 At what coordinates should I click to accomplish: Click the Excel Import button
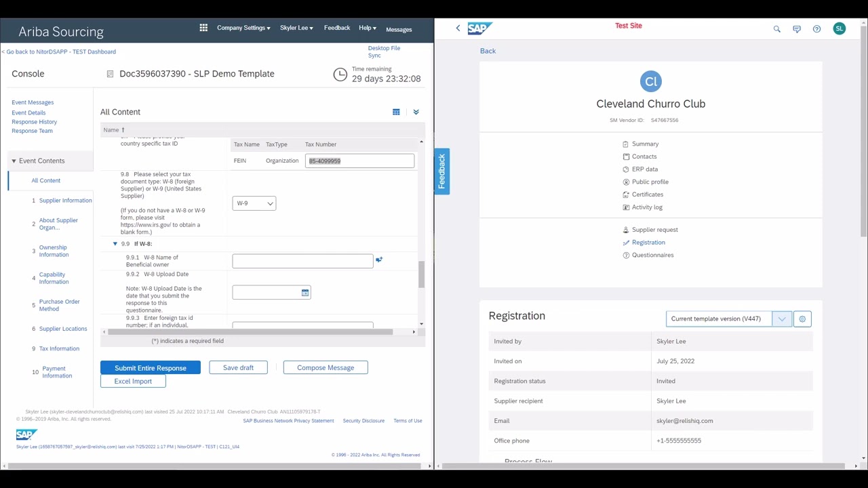(133, 382)
